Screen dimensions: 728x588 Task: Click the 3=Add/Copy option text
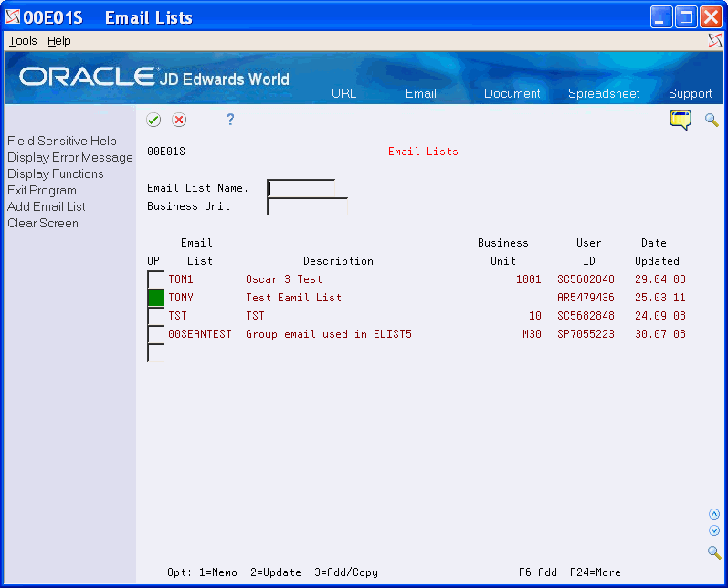click(346, 572)
